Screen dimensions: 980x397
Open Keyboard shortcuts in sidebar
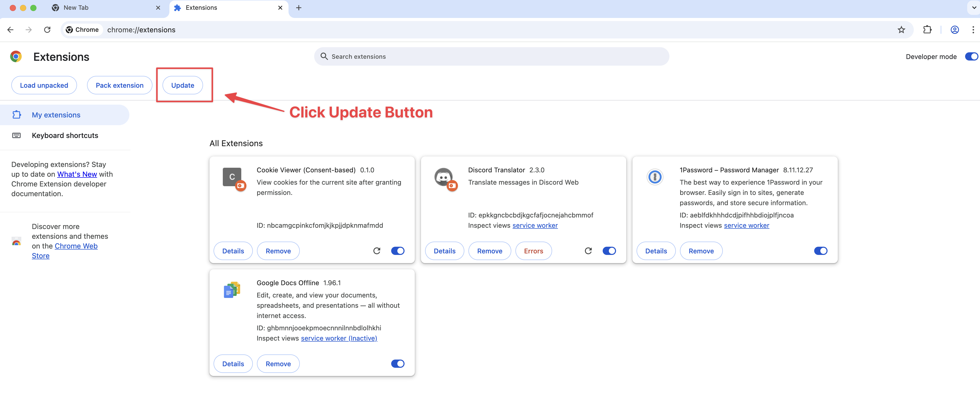coord(65,135)
